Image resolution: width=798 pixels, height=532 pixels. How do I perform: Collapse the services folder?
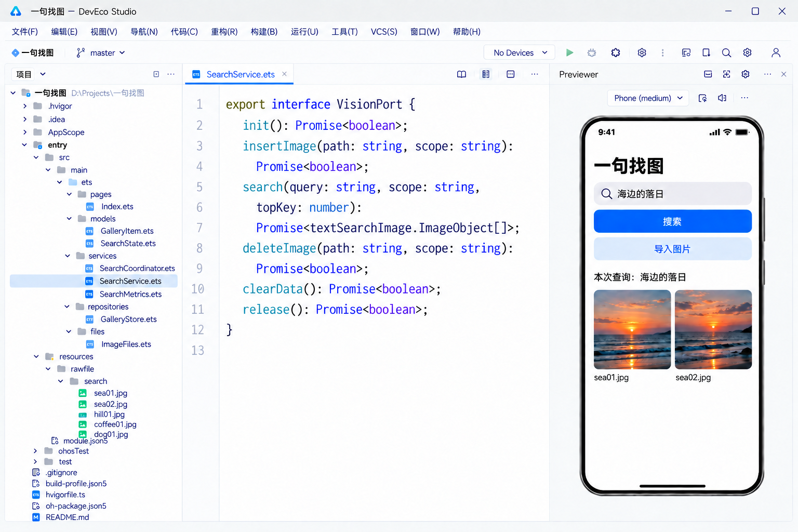[x=68, y=256]
